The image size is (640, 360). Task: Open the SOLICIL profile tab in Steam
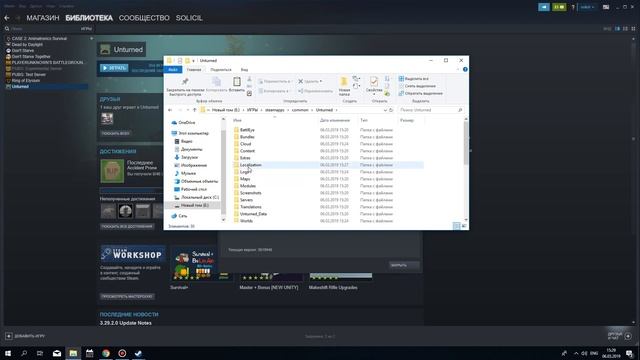189,18
